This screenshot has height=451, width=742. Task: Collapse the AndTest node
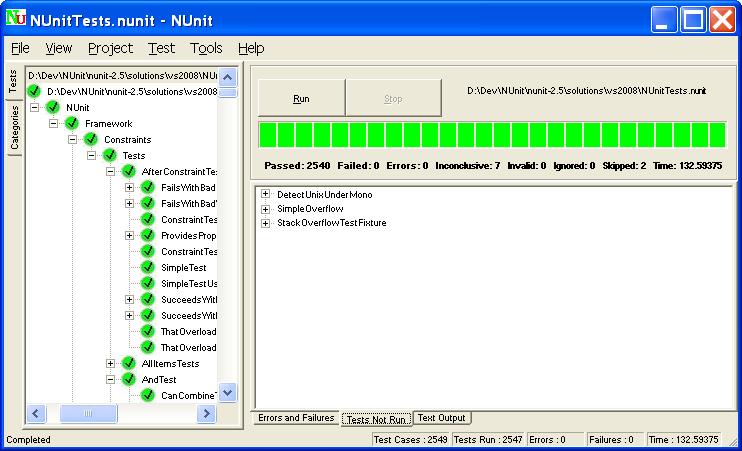tap(110, 380)
